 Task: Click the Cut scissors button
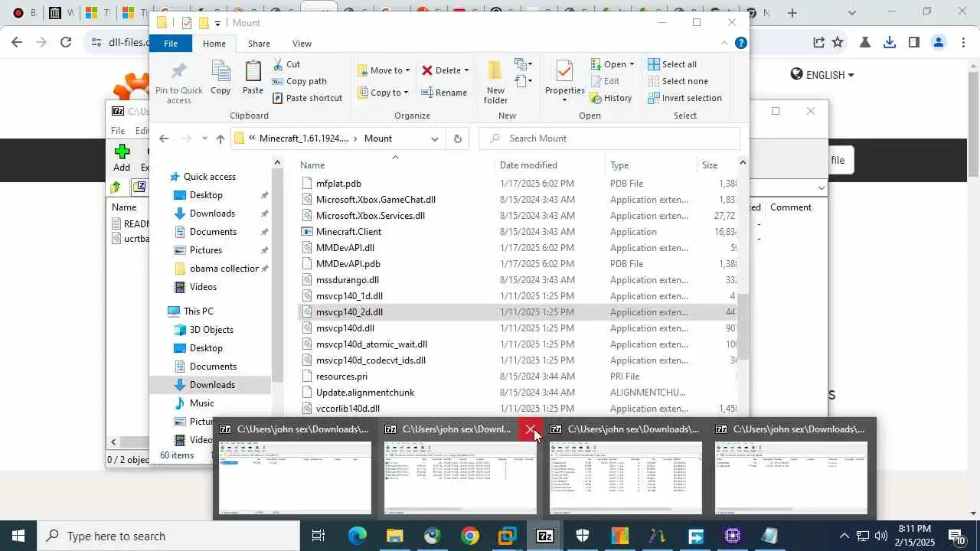tap(286, 64)
